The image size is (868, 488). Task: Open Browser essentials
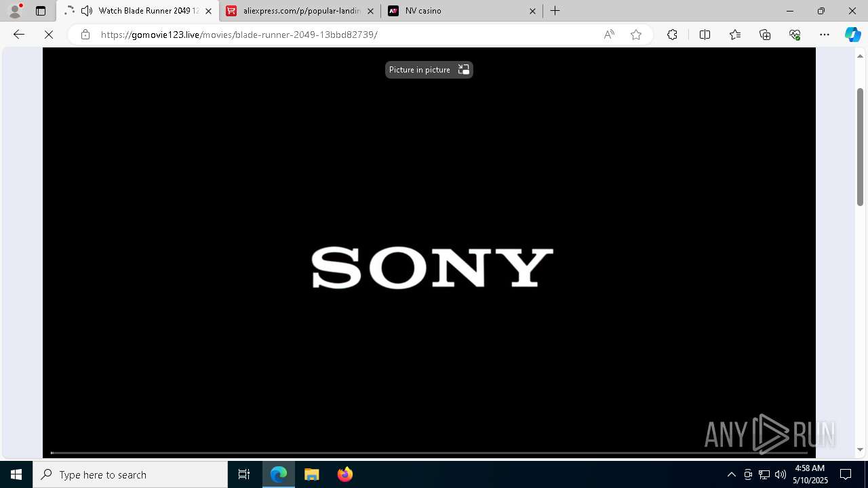click(795, 35)
